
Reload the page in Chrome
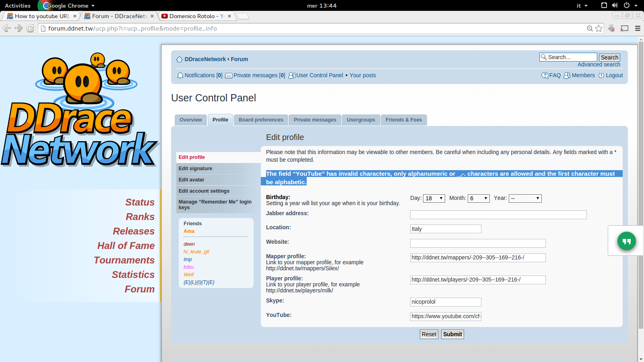[30, 29]
